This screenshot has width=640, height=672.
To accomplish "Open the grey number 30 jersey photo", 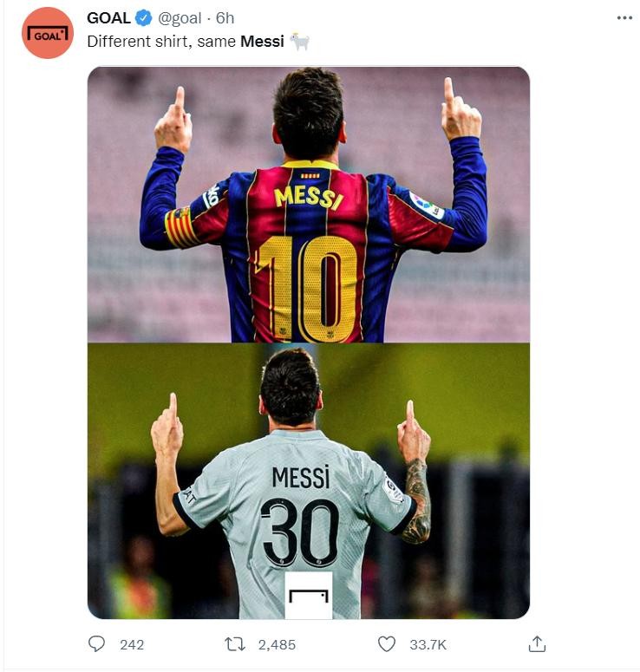I will [309, 480].
